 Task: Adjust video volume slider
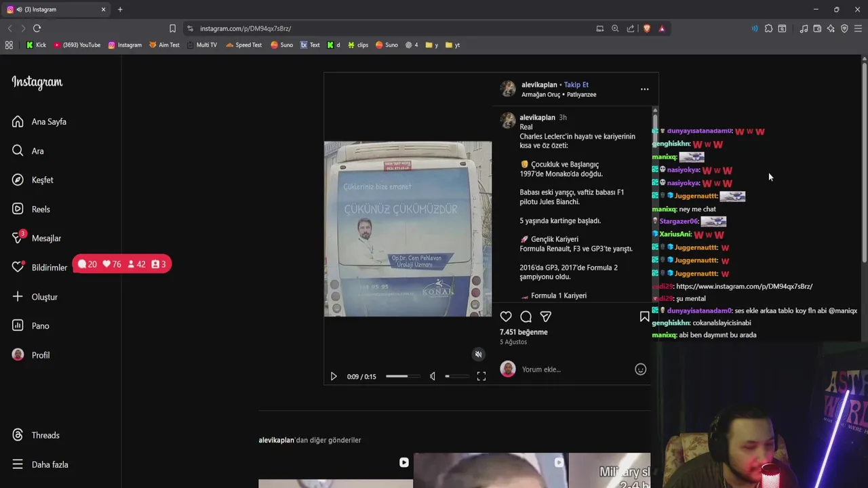[456, 376]
